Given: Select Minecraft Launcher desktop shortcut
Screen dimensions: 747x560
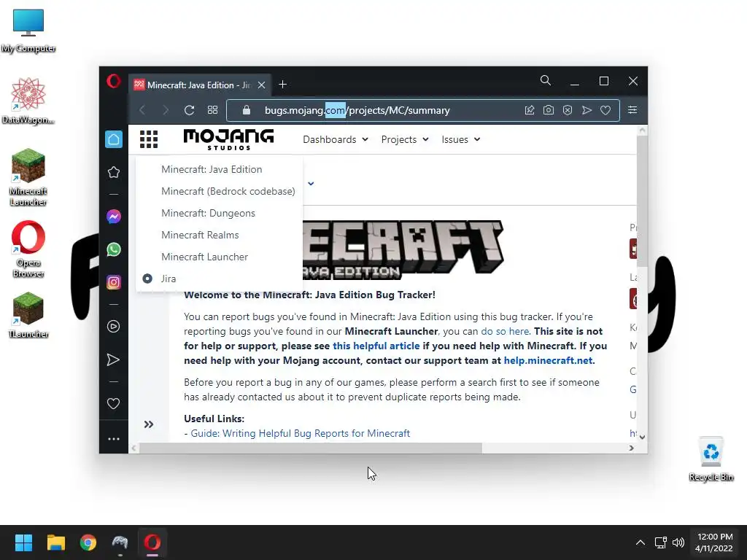Looking at the screenshot, I should 28,177.
